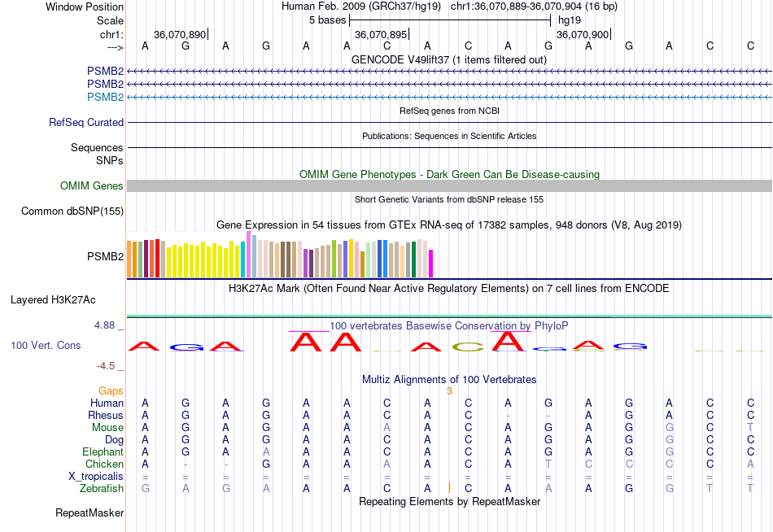Click the cyan bar in the GTEx expression chart
773x532 pixels.
[x=243, y=259]
